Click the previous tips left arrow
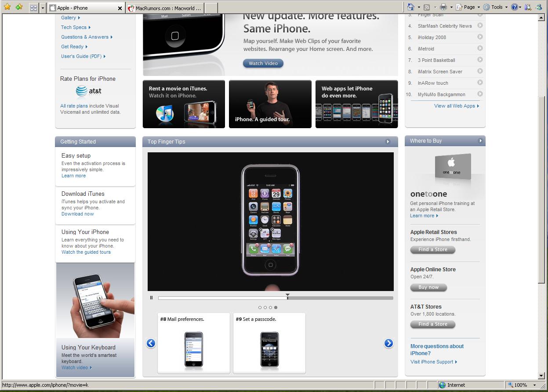This screenshot has width=548, height=392. tap(151, 343)
